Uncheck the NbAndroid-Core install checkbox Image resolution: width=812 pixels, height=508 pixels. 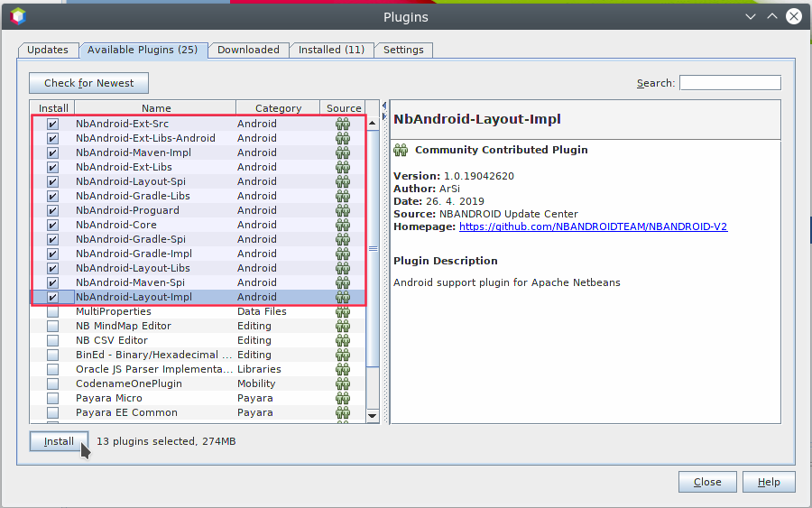[52, 225]
